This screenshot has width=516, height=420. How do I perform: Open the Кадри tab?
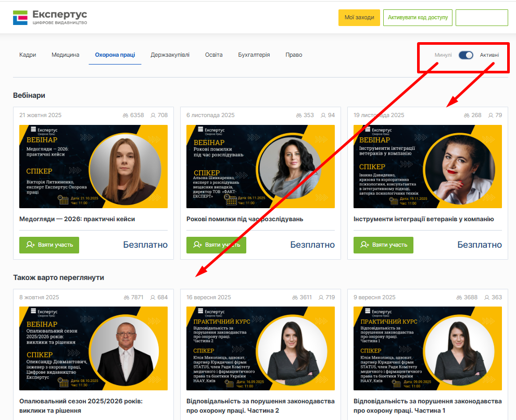click(28, 55)
